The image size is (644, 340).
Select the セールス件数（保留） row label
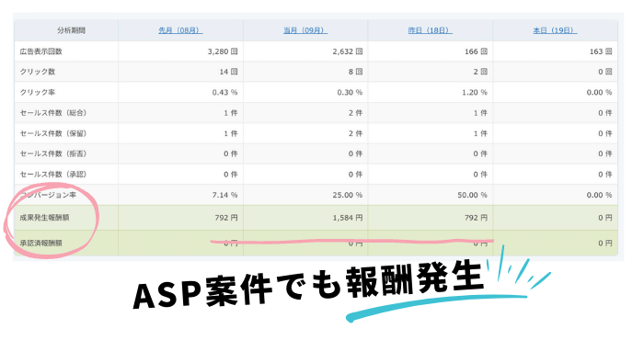[53, 133]
